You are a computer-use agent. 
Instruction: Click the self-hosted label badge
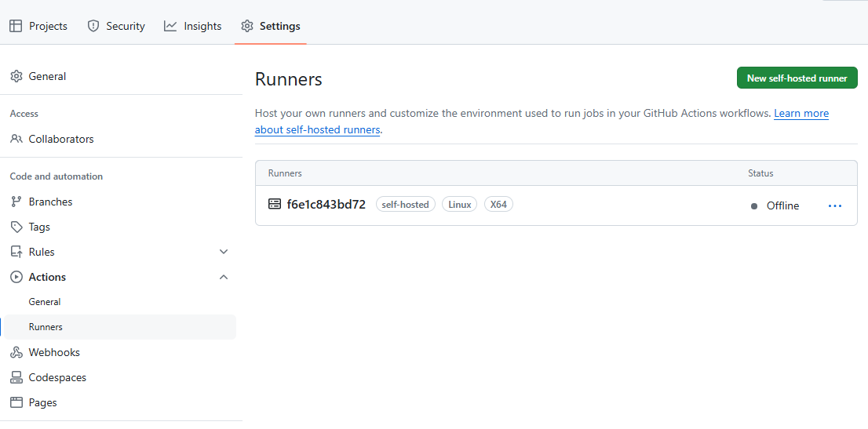(x=405, y=204)
